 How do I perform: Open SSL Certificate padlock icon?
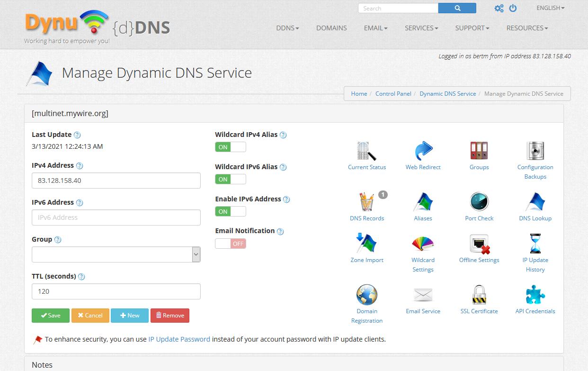pos(479,295)
